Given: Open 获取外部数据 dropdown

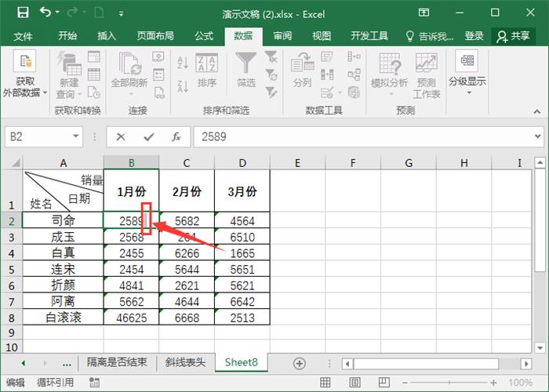Looking at the screenshot, I should (24, 74).
